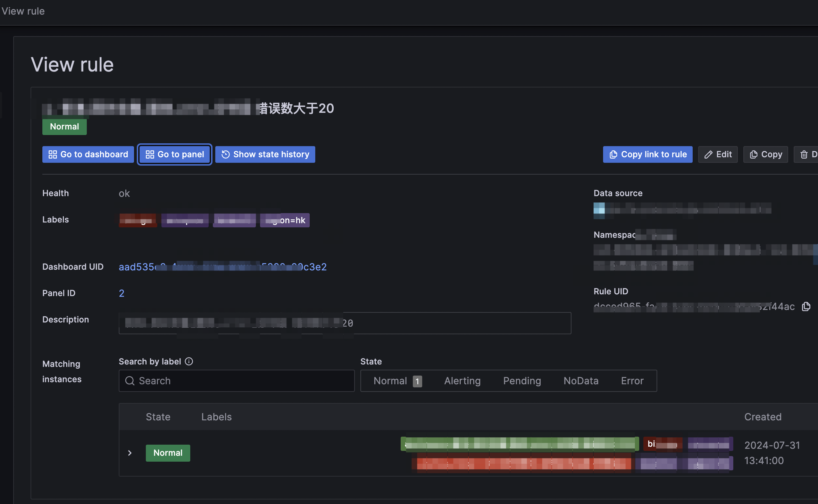This screenshot has height=504, width=818.
Task: Focus the Search by label field
Action: click(236, 381)
